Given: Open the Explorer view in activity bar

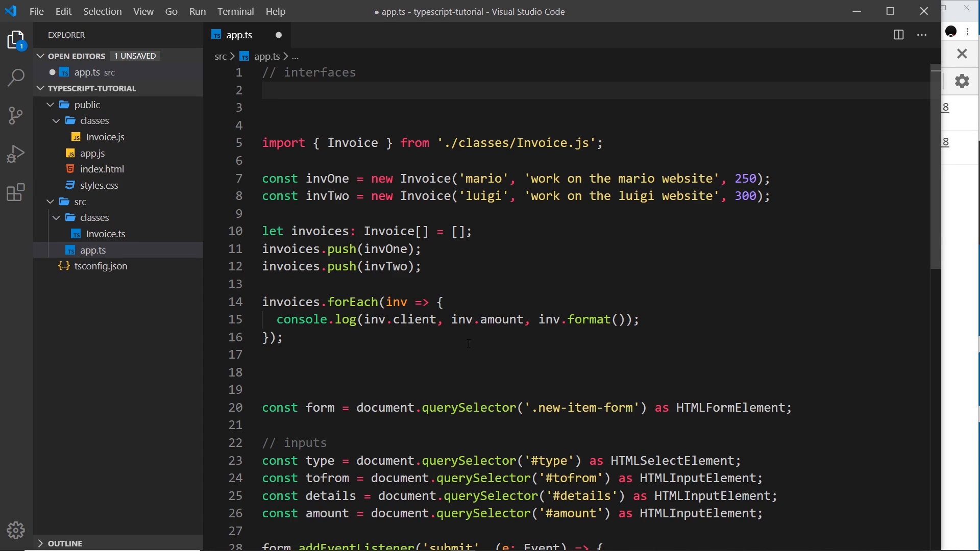Looking at the screenshot, I should click(16, 40).
